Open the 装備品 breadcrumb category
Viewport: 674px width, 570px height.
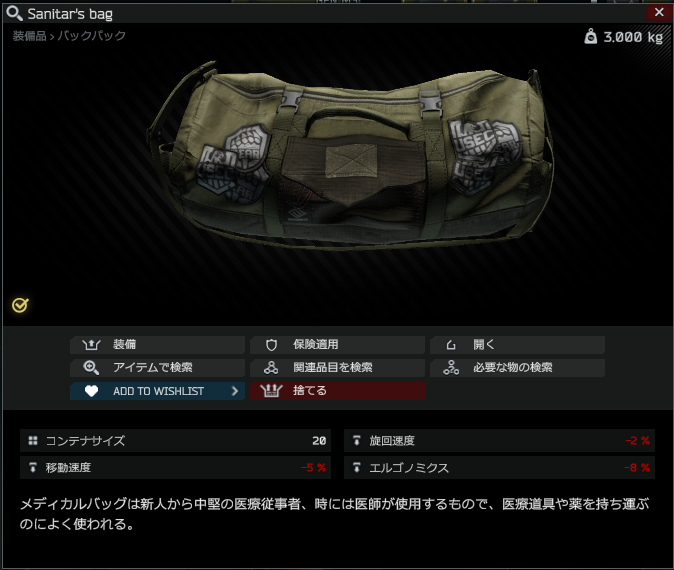tap(29, 36)
